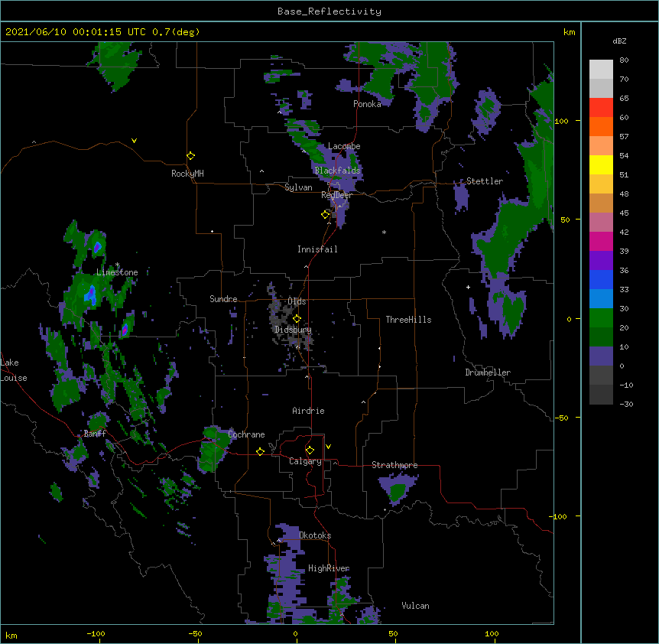This screenshot has height=644, width=659.
Task: Click the Stettler city label
Action: (484, 181)
